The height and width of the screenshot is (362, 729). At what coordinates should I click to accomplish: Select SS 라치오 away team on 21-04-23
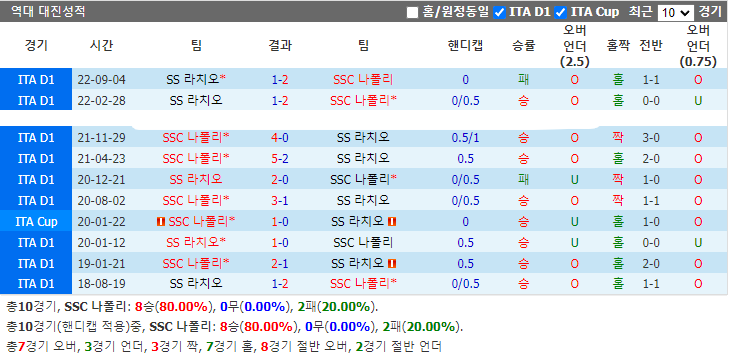363,158
